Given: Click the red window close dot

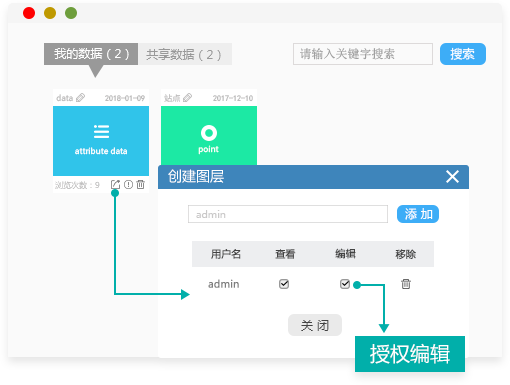Looking at the screenshot, I should point(29,13).
